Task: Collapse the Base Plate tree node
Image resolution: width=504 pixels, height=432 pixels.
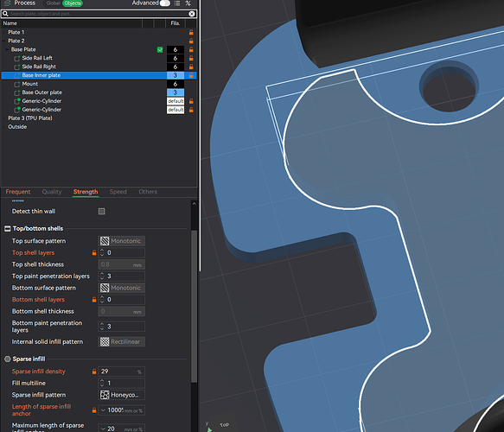Action: pyautogui.click(x=7, y=49)
